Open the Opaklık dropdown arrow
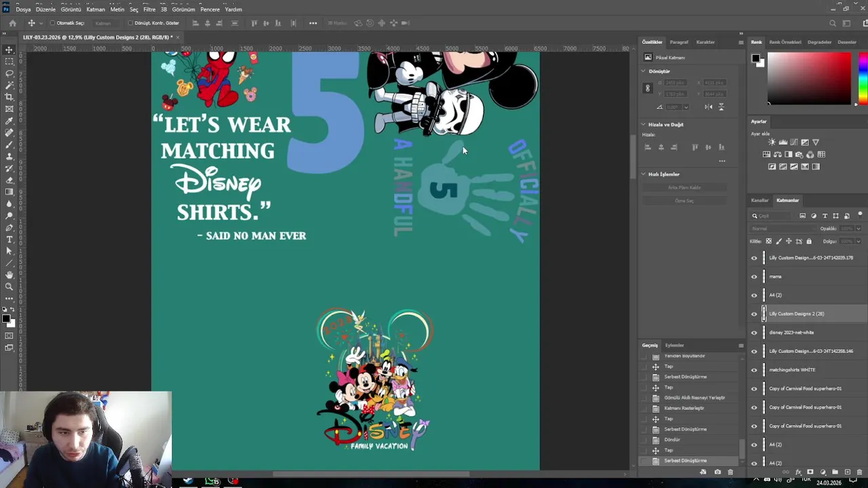This screenshot has height=488, width=868. coord(859,228)
